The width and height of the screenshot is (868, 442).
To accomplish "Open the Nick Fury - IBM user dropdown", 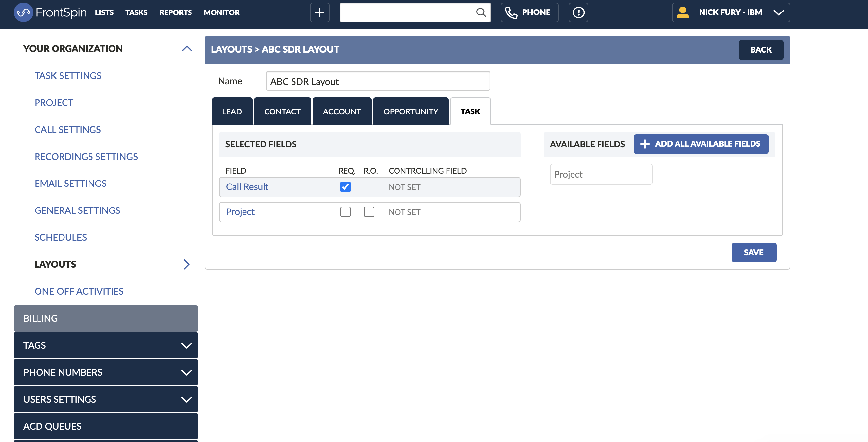I will pyautogui.click(x=779, y=12).
